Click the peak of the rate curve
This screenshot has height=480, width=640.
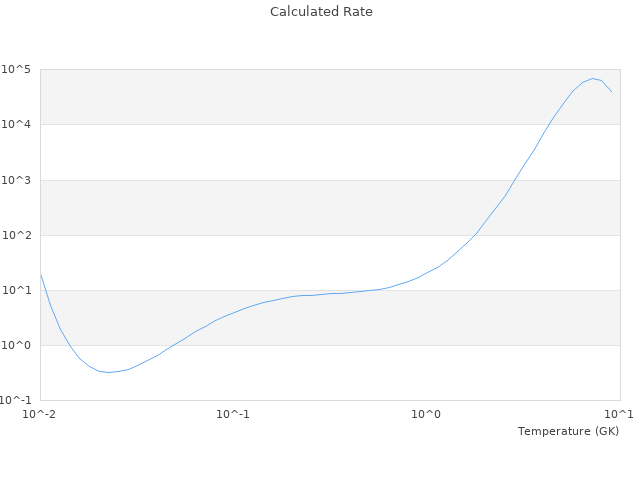click(x=592, y=78)
